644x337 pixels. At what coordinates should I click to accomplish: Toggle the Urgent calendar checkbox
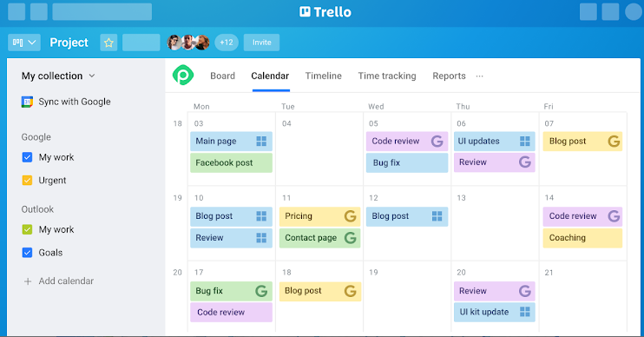(27, 181)
